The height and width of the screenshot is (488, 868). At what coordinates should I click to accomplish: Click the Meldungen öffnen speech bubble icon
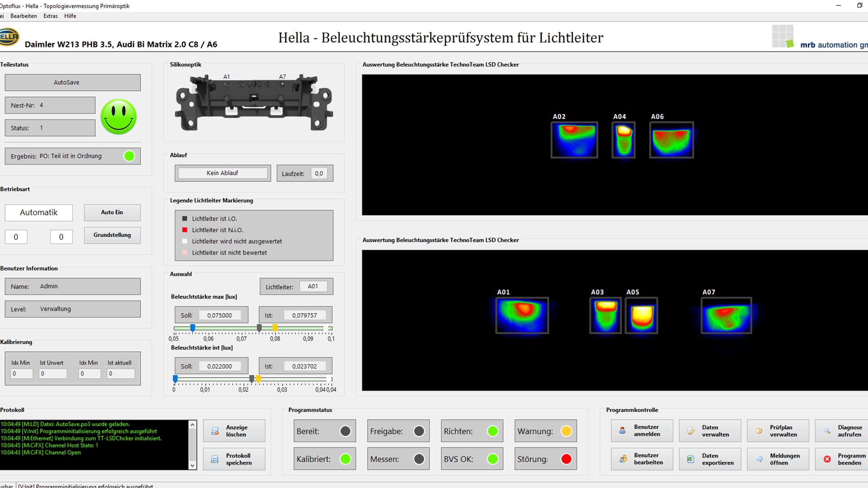click(x=759, y=459)
